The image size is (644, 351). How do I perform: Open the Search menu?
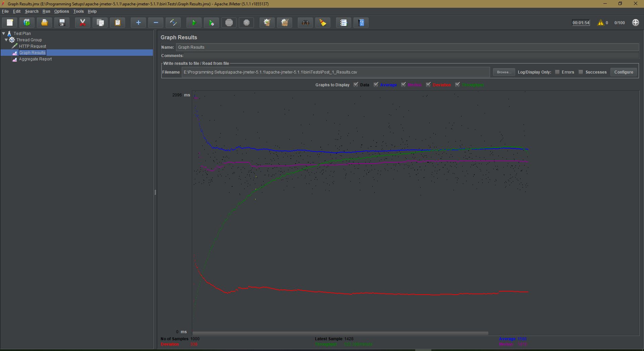(x=32, y=11)
